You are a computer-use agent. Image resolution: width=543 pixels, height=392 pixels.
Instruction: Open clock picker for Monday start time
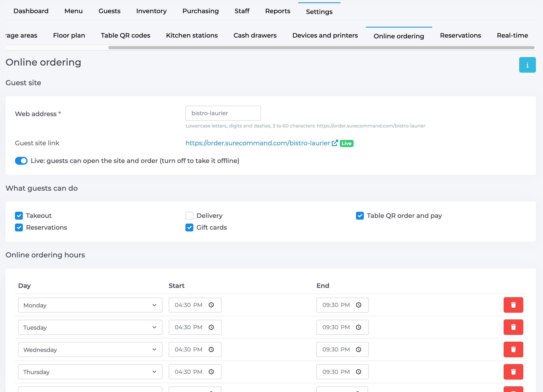pyautogui.click(x=211, y=305)
